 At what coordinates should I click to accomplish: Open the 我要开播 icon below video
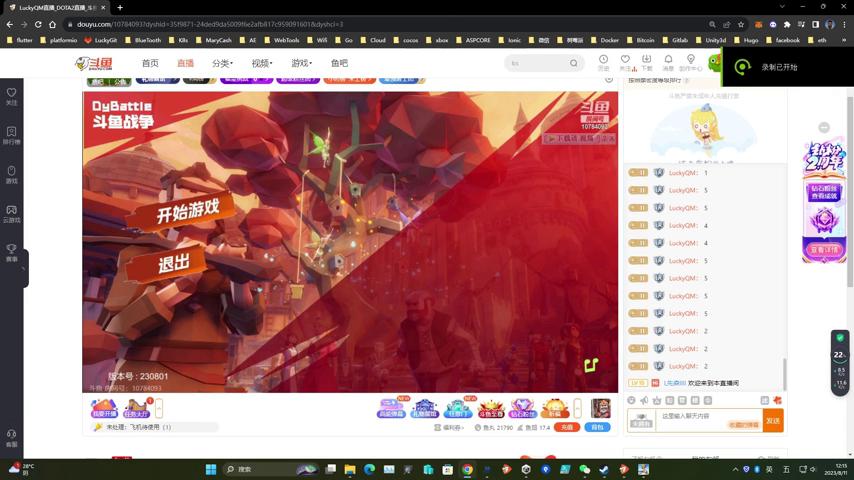(103, 409)
